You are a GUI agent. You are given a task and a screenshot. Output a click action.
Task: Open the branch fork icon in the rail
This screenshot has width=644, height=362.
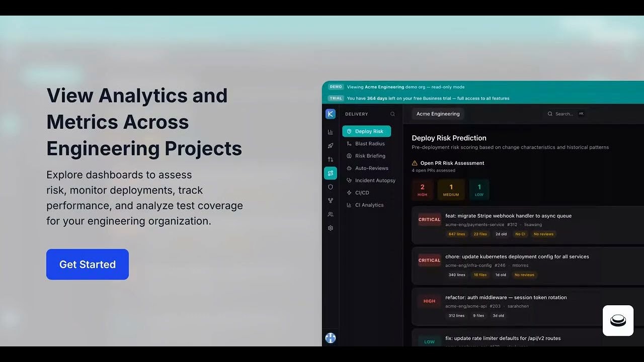(x=331, y=201)
